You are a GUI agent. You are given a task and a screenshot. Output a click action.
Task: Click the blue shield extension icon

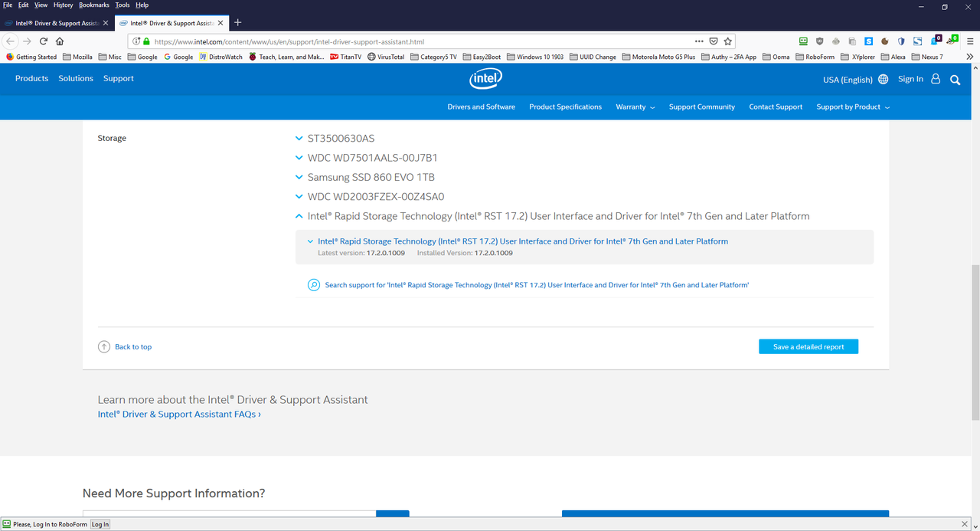(901, 41)
